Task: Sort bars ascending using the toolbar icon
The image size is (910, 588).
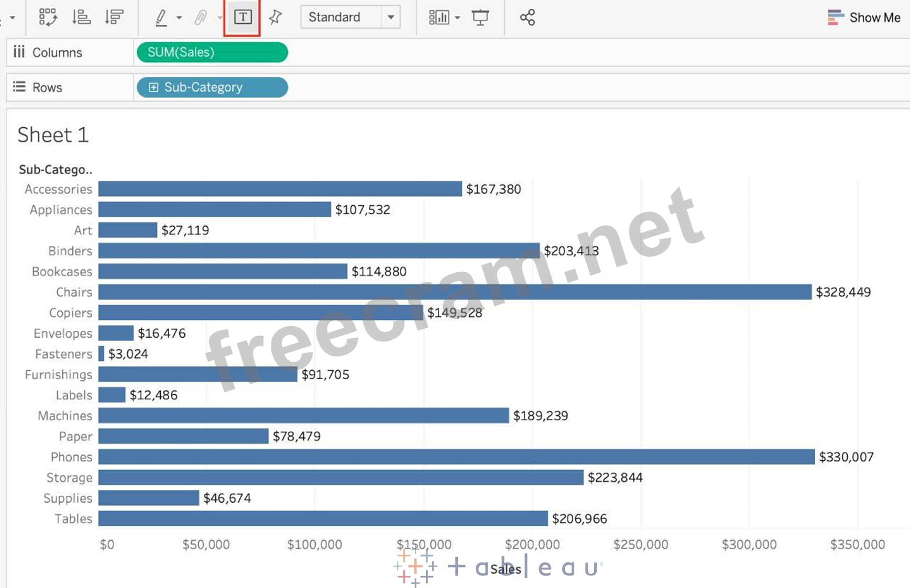Action: (81, 17)
